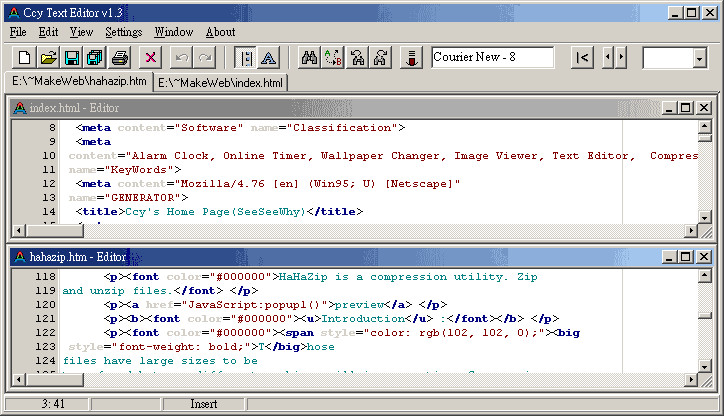Save all files with the stacked floppies icon
This screenshot has height=416, width=724.
click(95, 58)
